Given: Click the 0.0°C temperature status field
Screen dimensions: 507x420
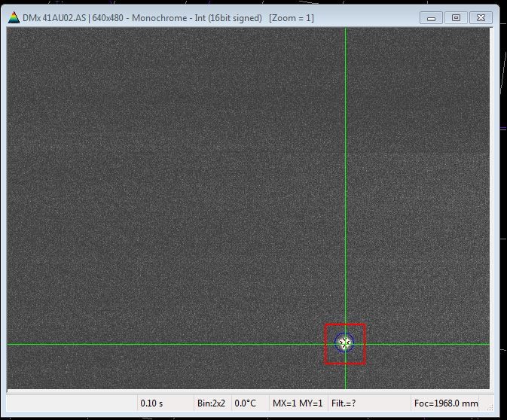Looking at the screenshot, I should click(x=246, y=403).
